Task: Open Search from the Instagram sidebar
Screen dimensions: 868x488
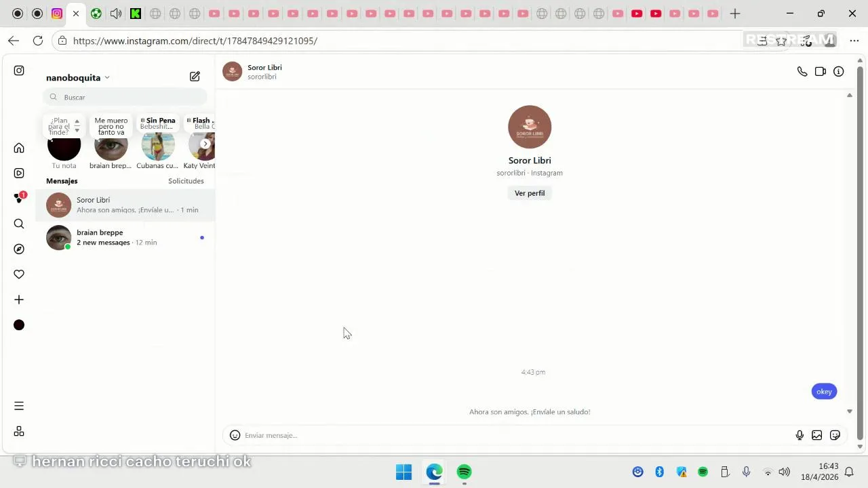Action: [19, 224]
